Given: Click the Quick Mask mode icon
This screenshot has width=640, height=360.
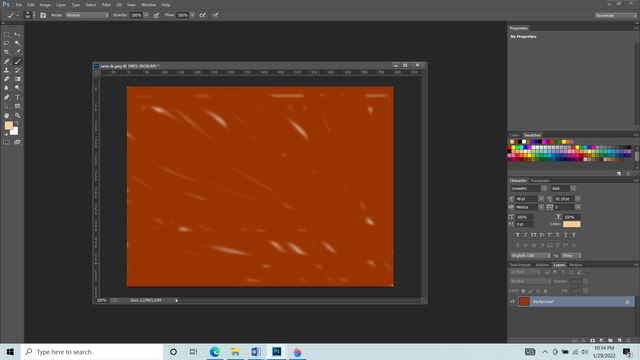Looking at the screenshot, I should click(7, 142).
